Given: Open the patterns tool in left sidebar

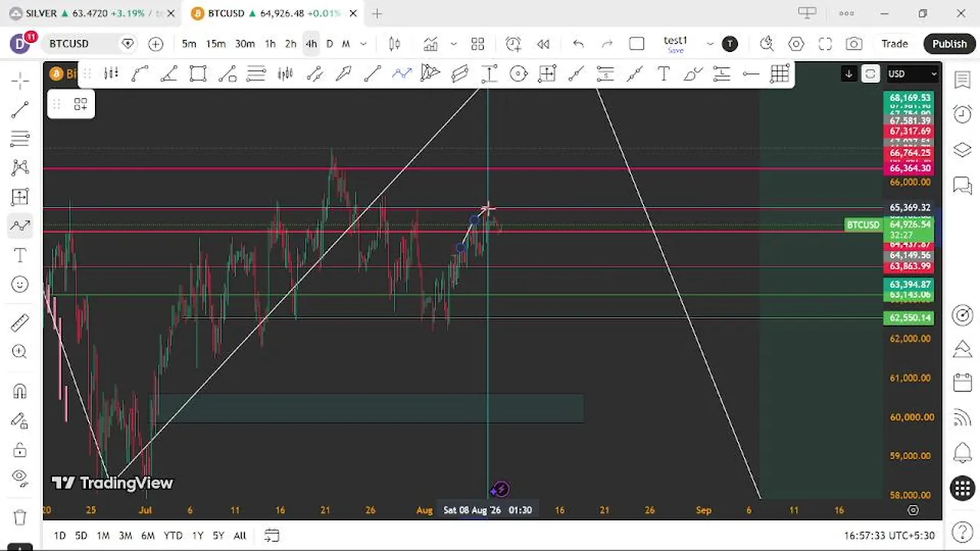Looking at the screenshot, I should coord(20,168).
